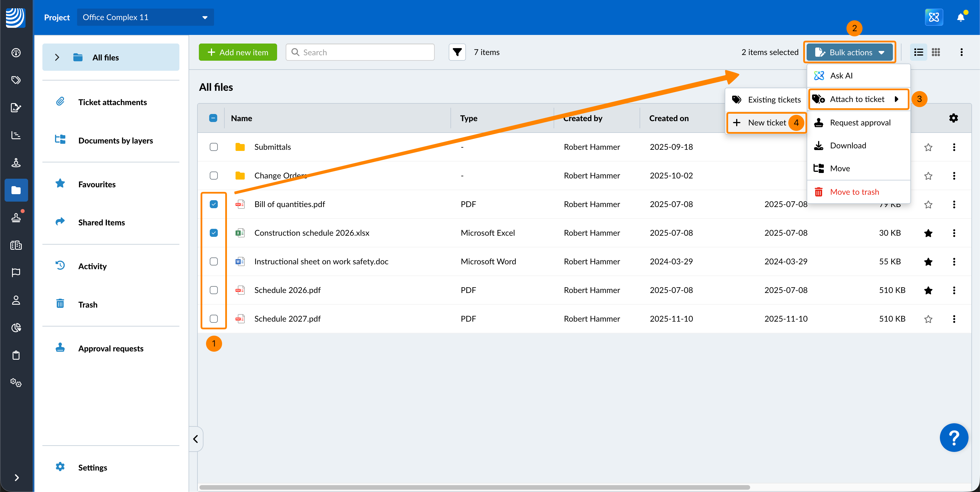Open Ticket attachments in the sidebar
The width and height of the screenshot is (980, 492).
click(x=112, y=102)
